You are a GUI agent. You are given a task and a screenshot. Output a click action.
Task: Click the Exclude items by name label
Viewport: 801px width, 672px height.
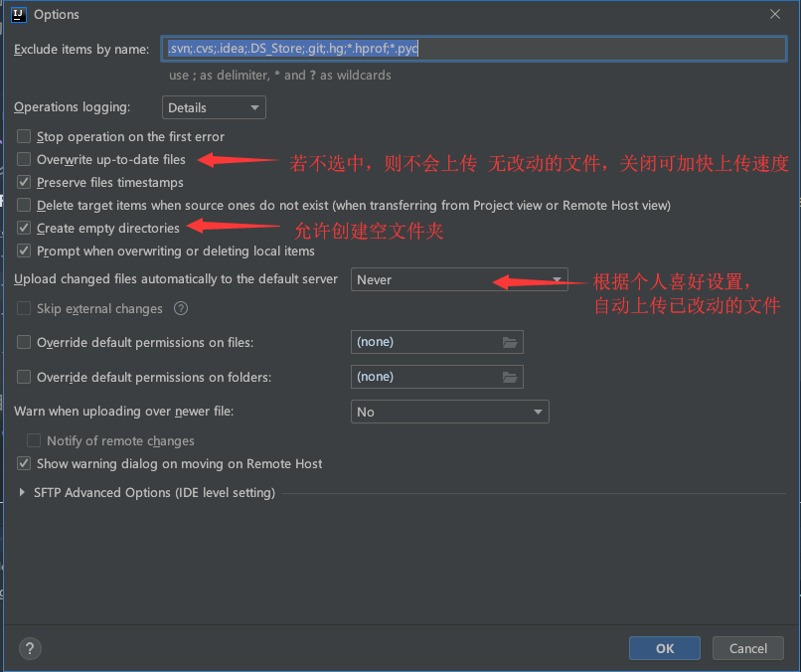(81, 49)
